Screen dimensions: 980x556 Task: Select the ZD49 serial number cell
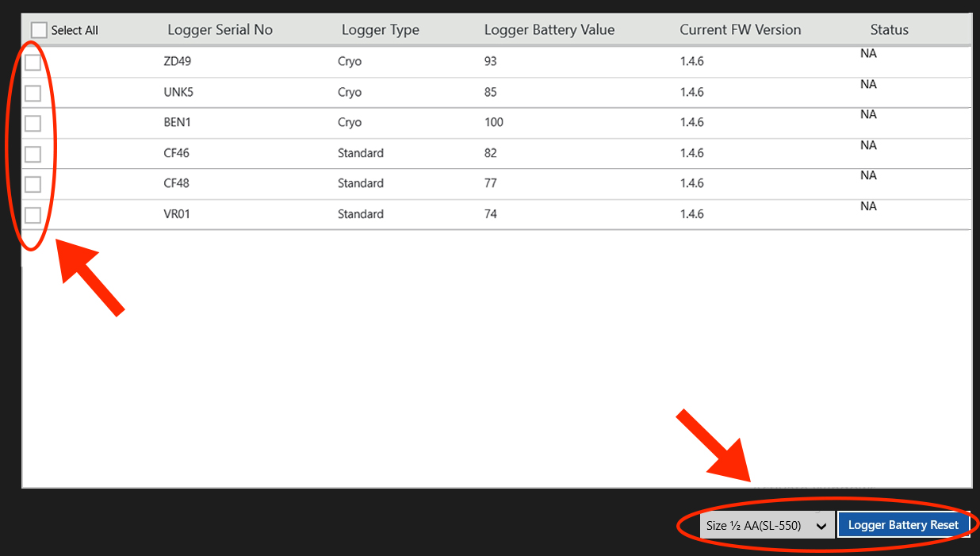(177, 62)
